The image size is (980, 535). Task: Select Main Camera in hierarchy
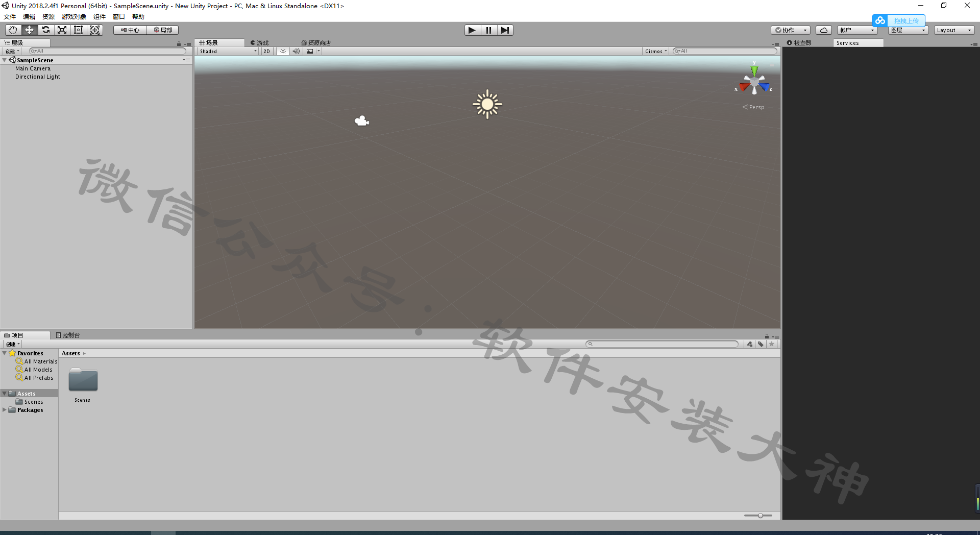click(33, 68)
